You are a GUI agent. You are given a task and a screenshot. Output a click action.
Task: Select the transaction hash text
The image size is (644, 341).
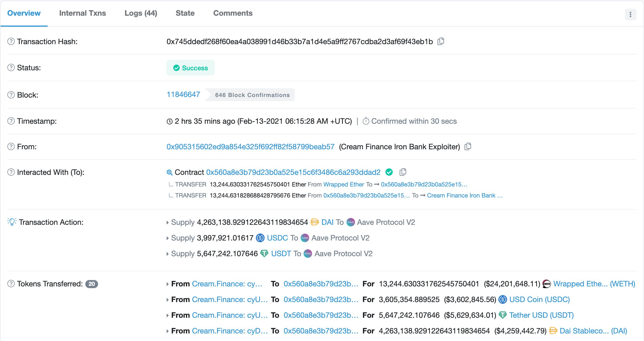pyautogui.click(x=300, y=42)
